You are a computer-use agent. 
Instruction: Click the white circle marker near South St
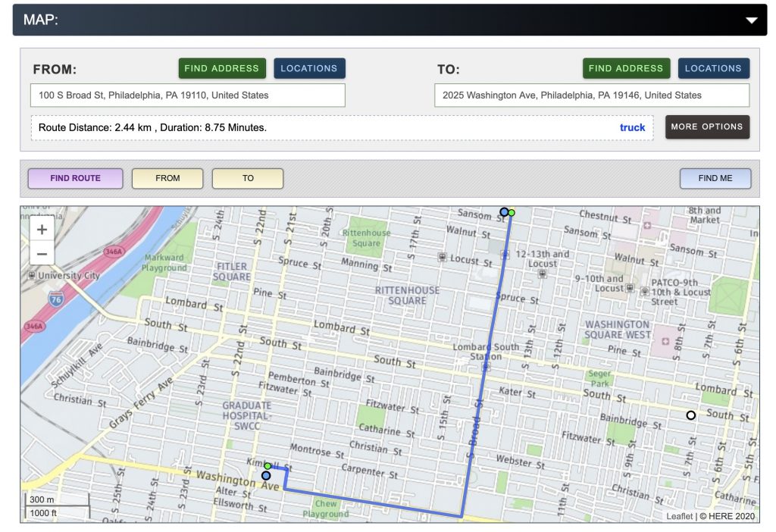coord(690,415)
